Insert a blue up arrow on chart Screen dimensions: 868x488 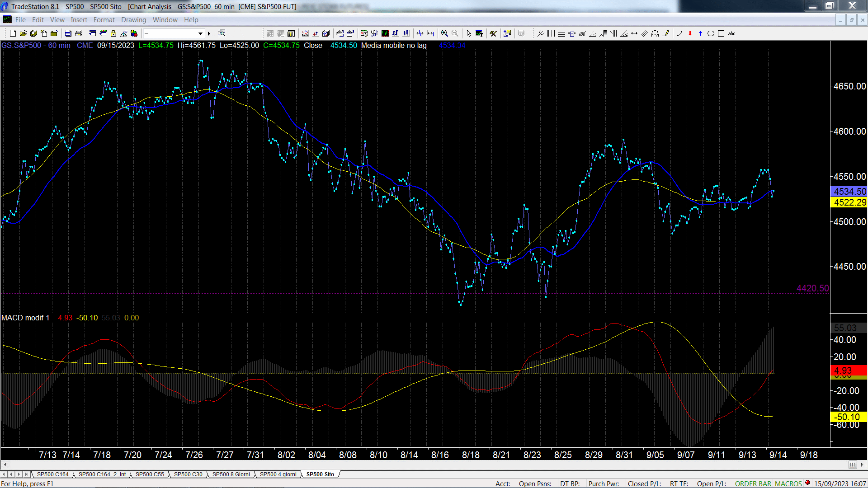click(700, 33)
